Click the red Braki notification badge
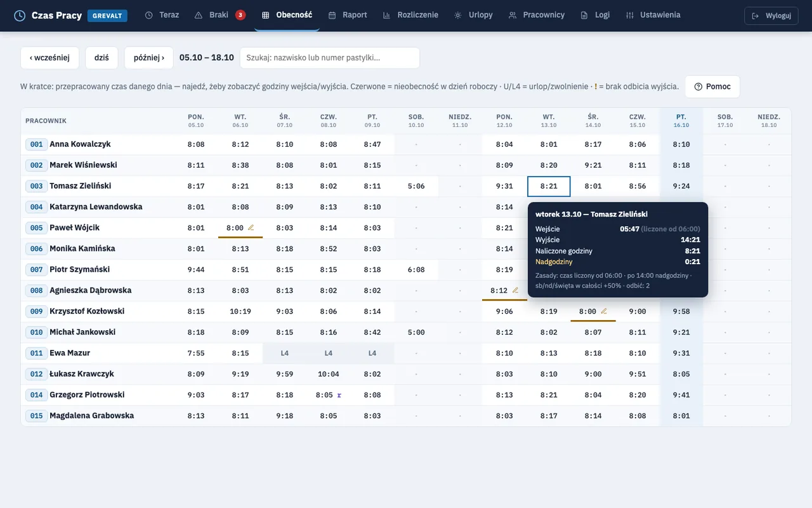Image resolution: width=812 pixels, height=508 pixels. 240,15
